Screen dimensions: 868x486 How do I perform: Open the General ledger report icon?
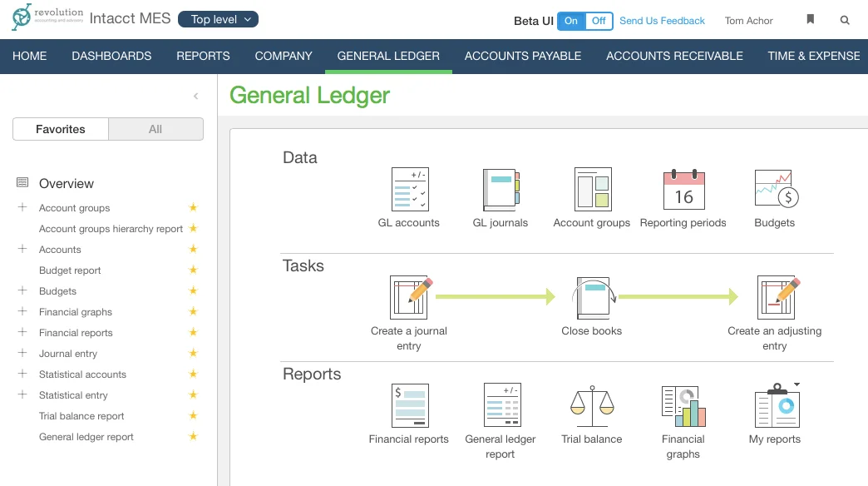tap(502, 404)
